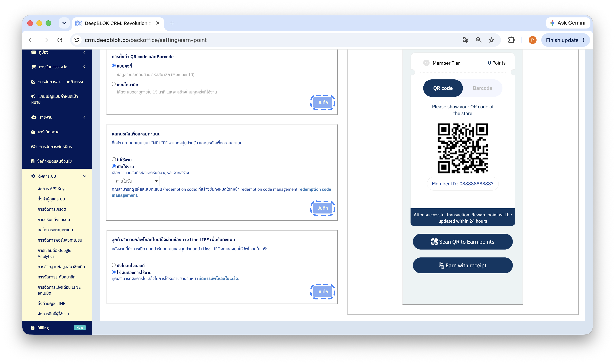Open การจัดการฟอร์มลงทะเบียน submenu item

coord(60,240)
